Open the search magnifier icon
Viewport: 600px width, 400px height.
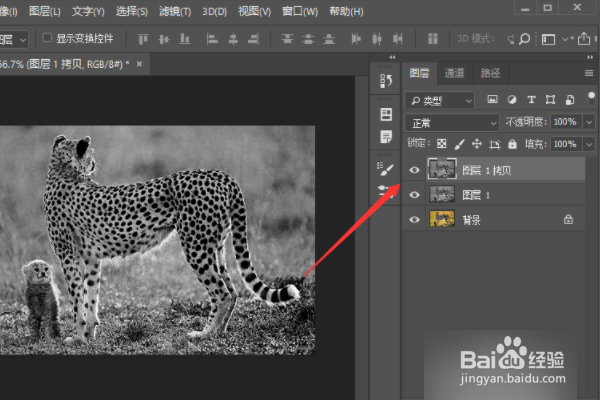(x=524, y=39)
